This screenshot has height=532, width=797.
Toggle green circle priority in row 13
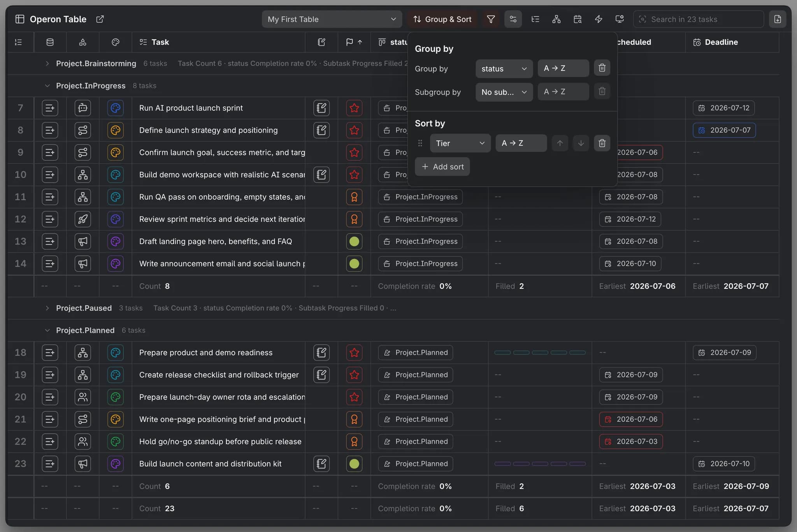(354, 241)
